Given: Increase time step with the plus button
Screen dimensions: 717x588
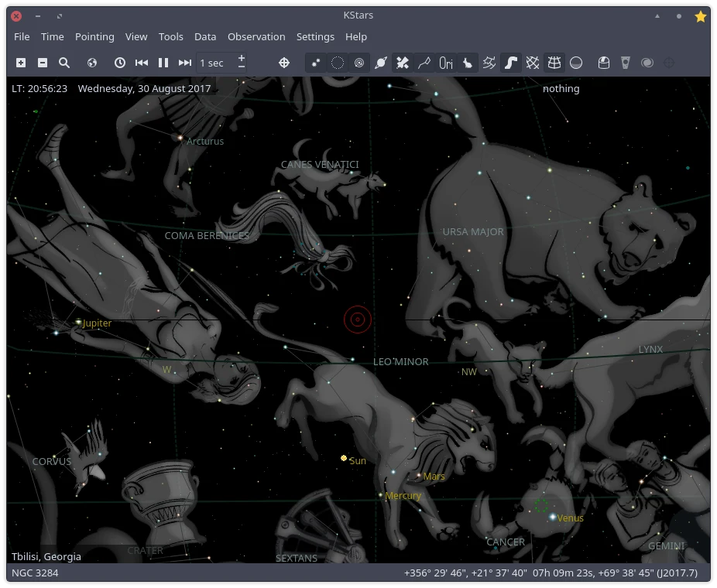Looking at the screenshot, I should [x=242, y=58].
